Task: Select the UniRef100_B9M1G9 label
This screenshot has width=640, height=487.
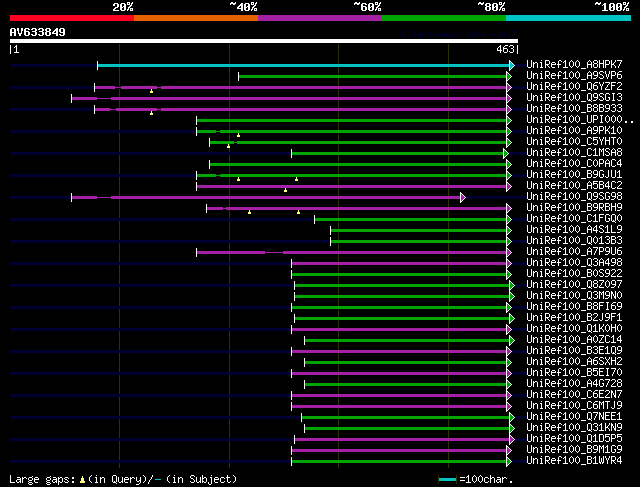Action: pos(574,450)
